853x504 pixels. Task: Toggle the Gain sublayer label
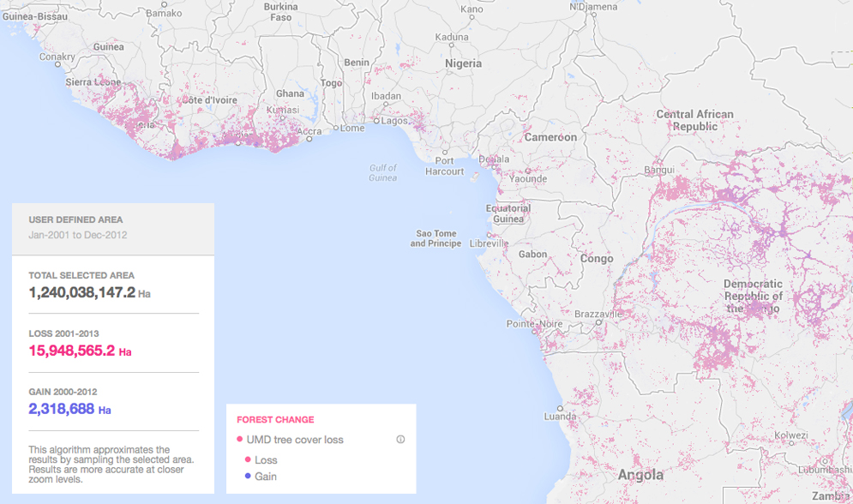(x=266, y=477)
